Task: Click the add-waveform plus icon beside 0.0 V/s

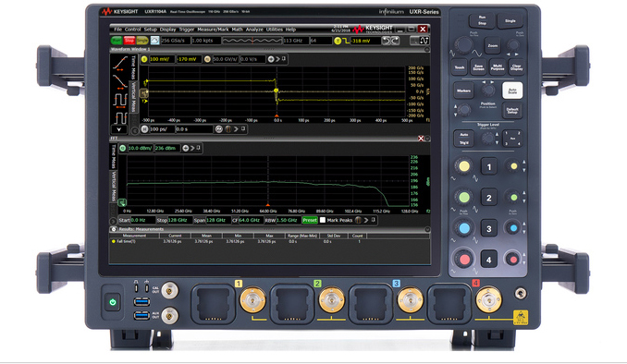Action: tap(271, 59)
